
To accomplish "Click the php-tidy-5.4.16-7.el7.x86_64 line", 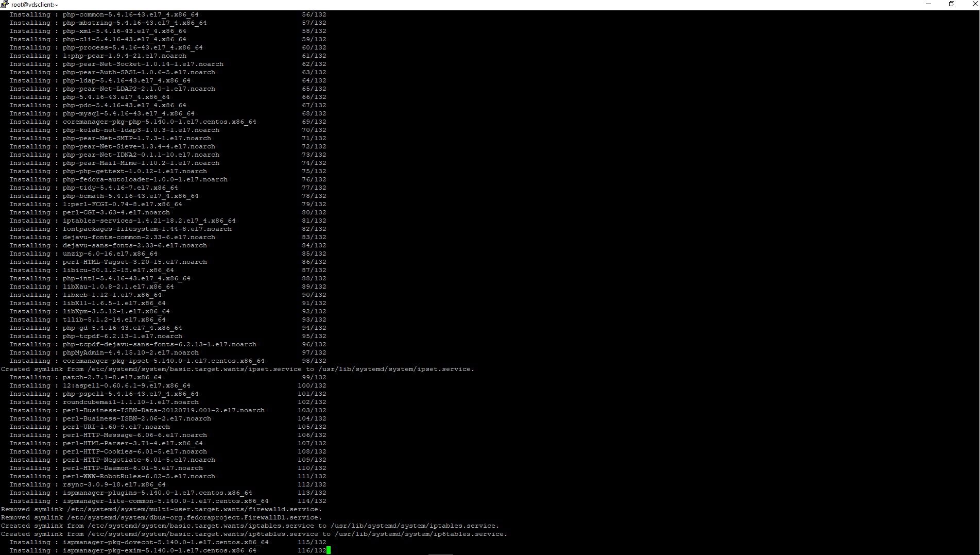I will (168, 188).
